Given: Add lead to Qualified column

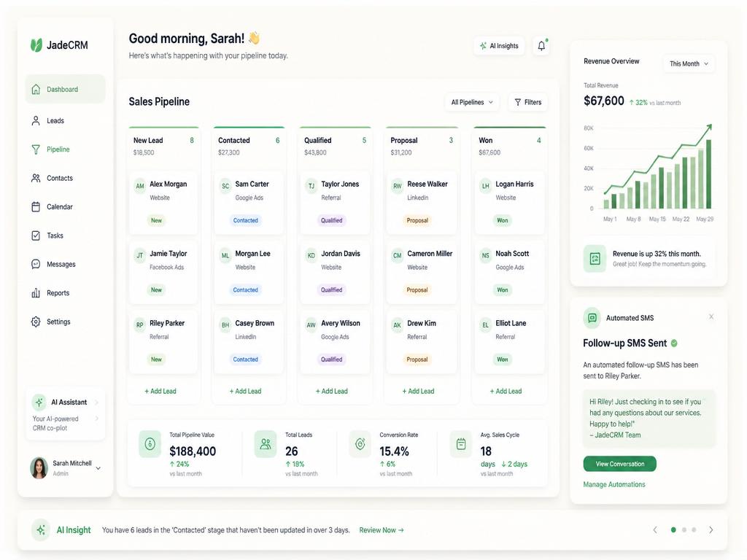Looking at the screenshot, I should [332, 391].
